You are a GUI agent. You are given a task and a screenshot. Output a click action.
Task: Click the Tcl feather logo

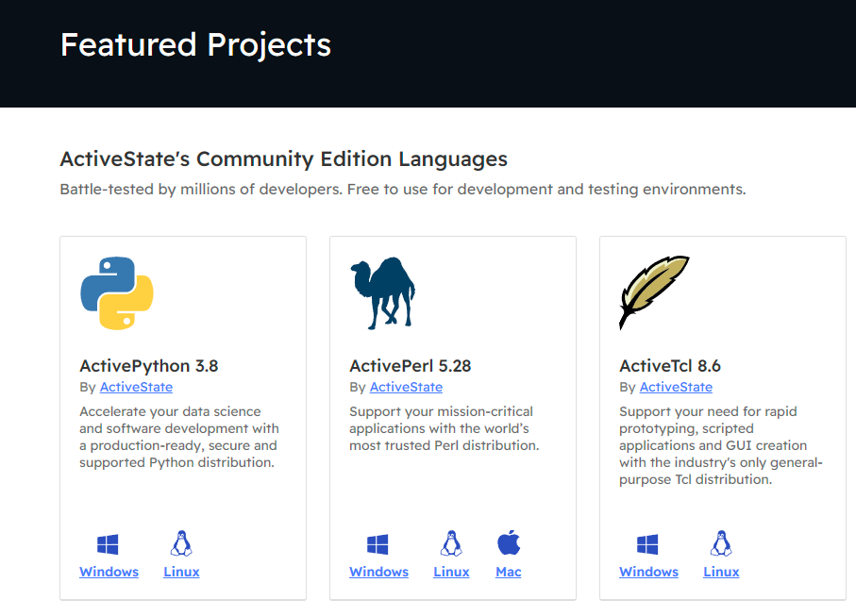pos(654,292)
